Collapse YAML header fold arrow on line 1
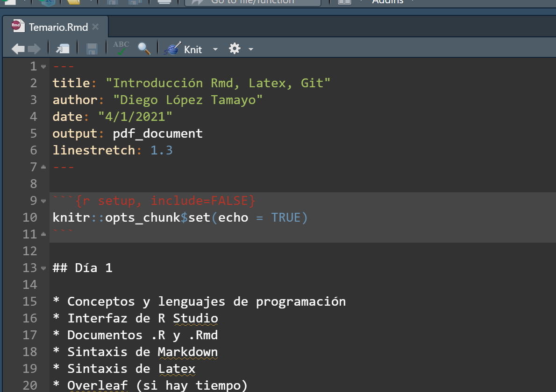This screenshot has height=392, width=556. pyautogui.click(x=43, y=67)
